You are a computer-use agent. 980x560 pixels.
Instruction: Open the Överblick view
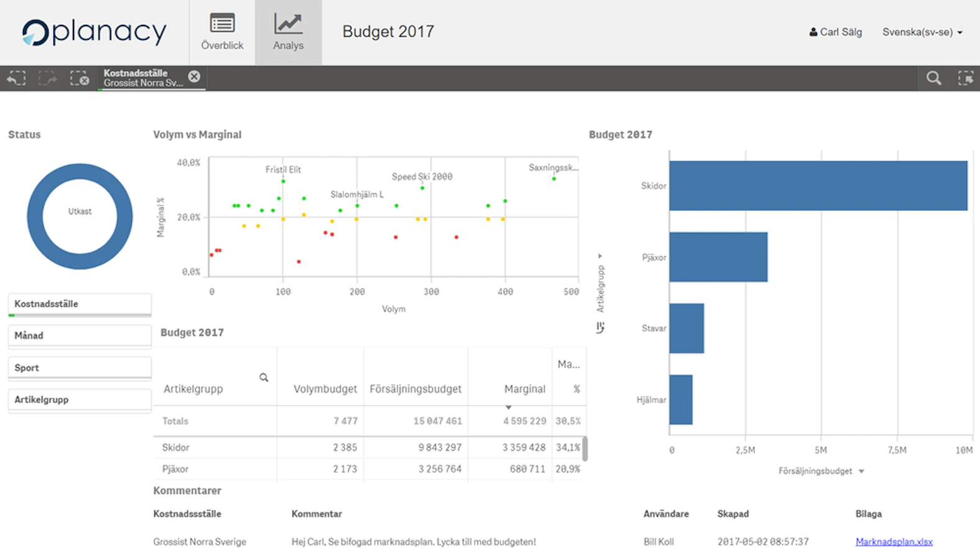(x=222, y=32)
